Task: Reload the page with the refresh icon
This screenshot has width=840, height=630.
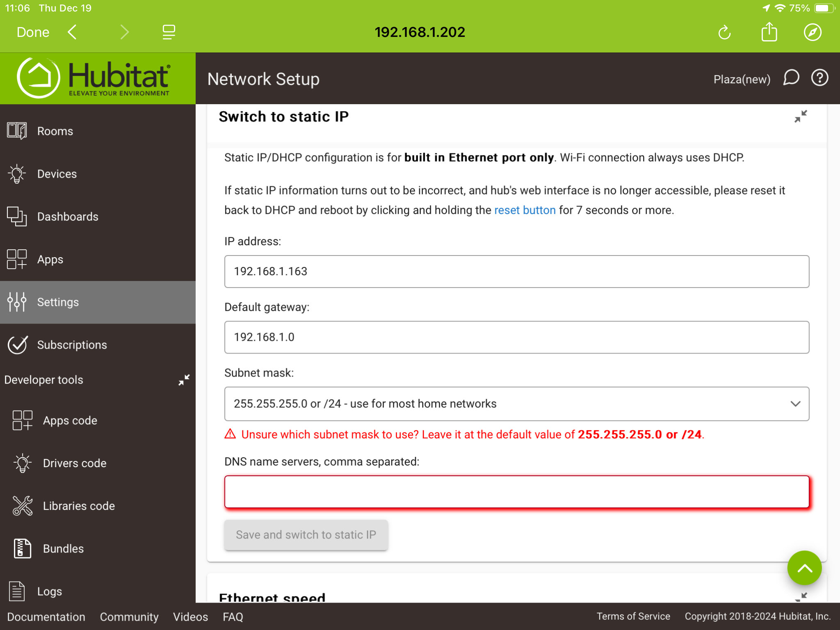Action: tap(724, 32)
